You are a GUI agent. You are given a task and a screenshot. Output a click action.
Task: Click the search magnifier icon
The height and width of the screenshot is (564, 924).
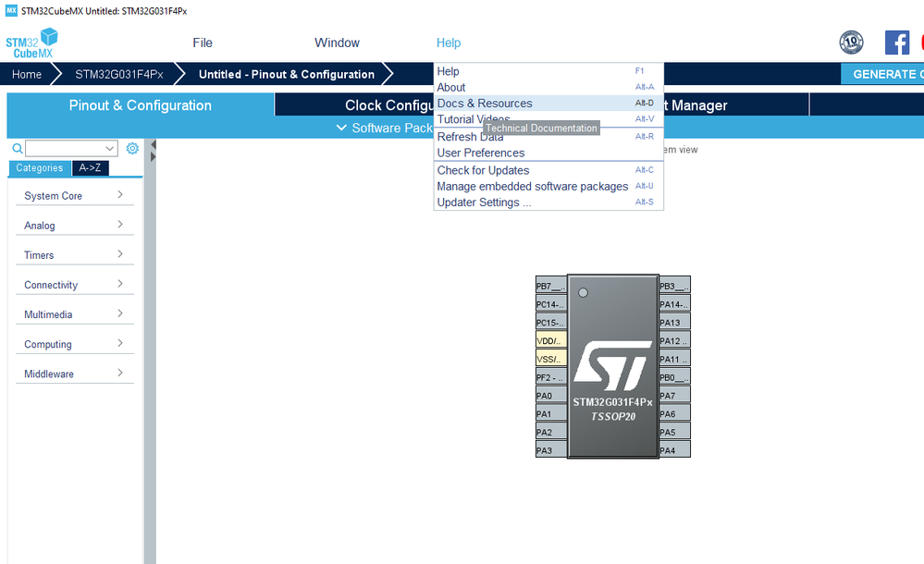tap(18, 149)
